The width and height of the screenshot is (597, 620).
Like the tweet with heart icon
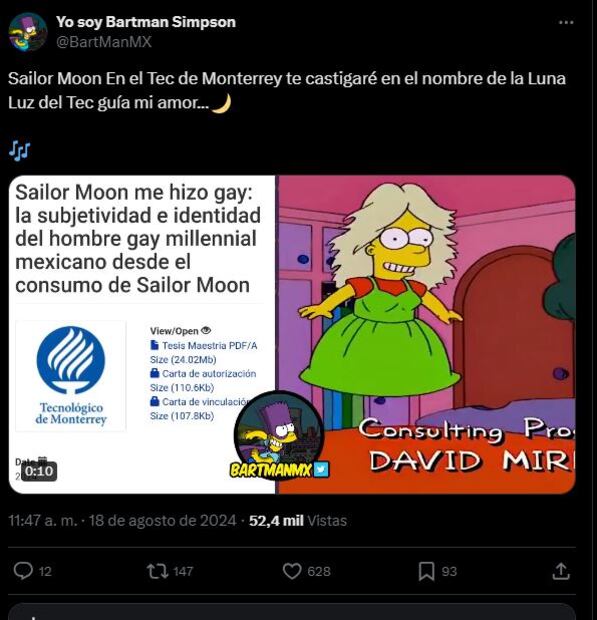coord(292,571)
